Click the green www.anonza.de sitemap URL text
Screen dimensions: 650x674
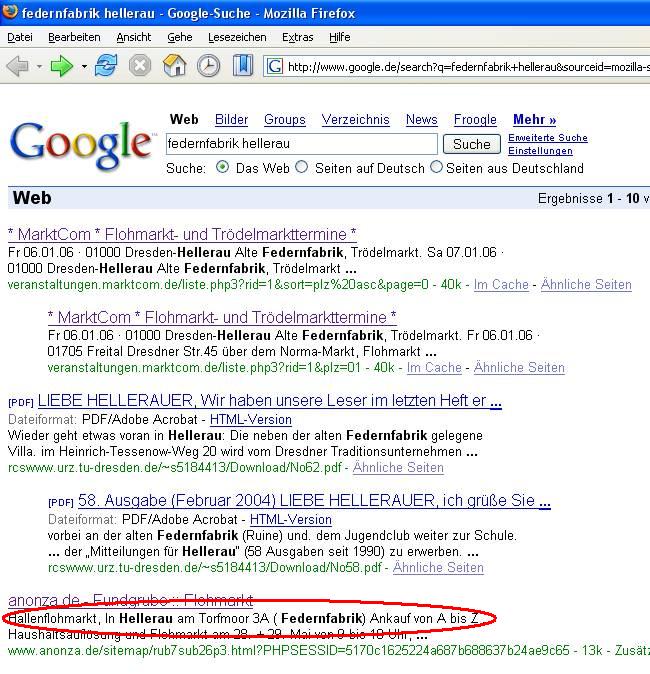[288, 650]
